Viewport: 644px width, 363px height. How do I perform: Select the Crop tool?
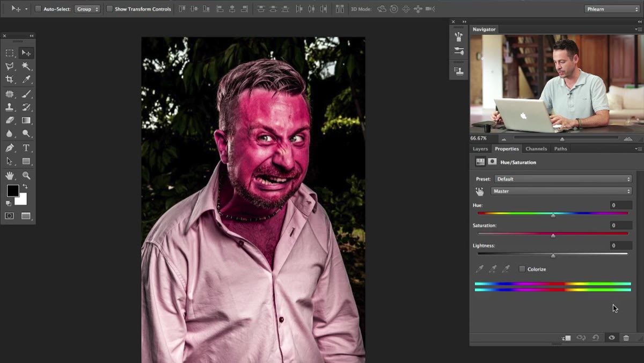point(10,79)
